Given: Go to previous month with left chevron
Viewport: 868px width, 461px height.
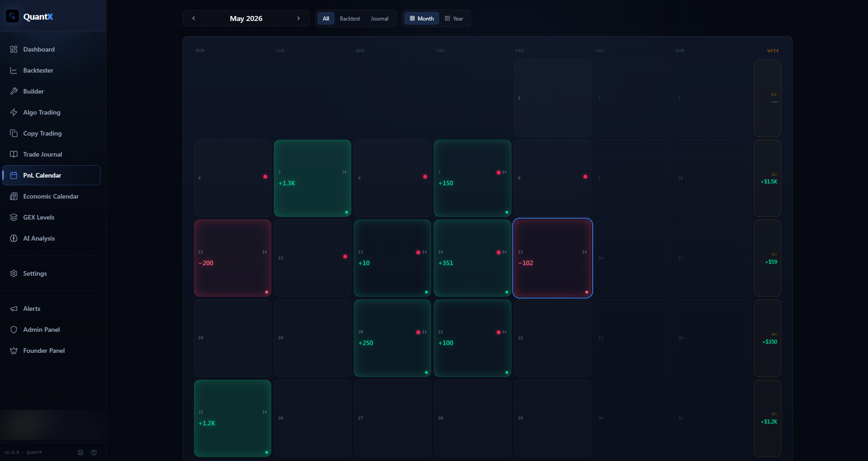Looking at the screenshot, I should 194,18.
